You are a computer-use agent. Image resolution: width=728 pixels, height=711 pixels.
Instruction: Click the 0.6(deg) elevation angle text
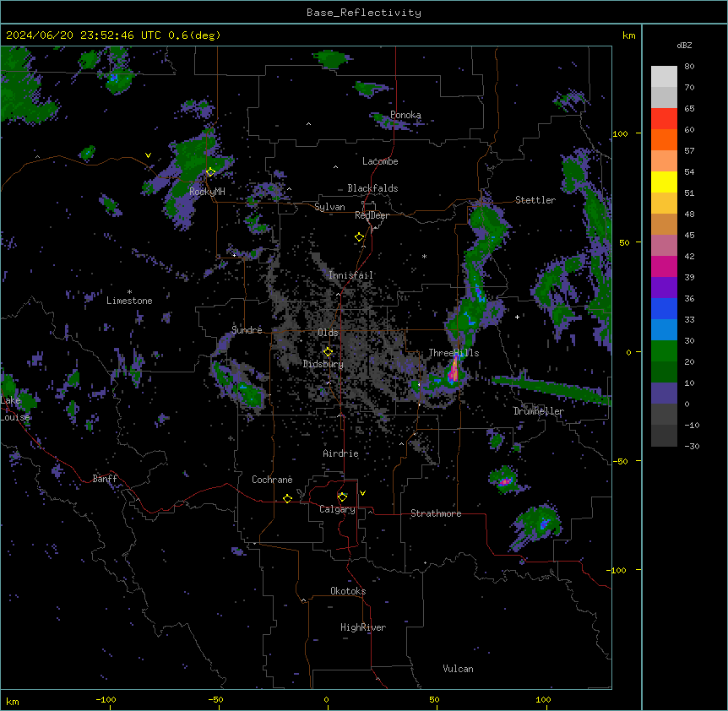(194, 35)
